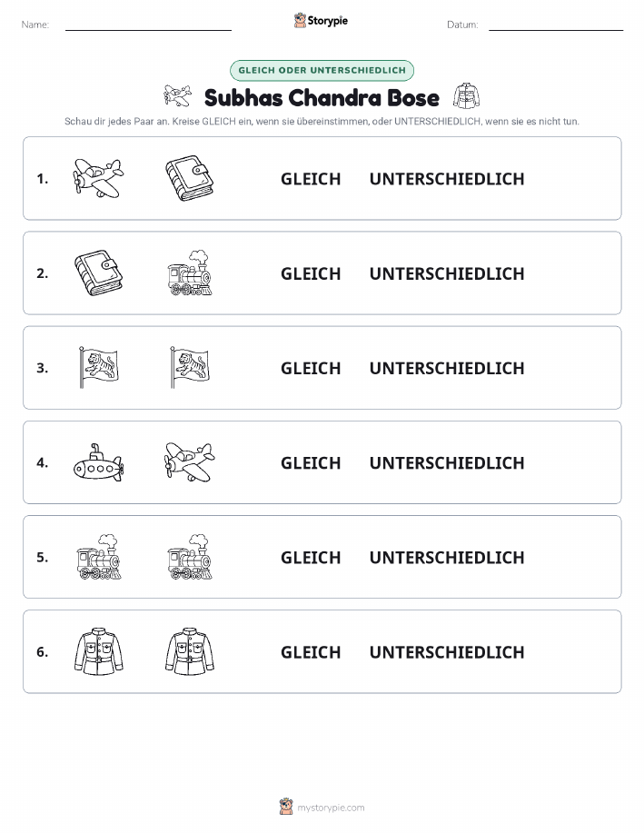Click the wallet book picture in row 1
The image size is (644, 833).
[x=190, y=178]
